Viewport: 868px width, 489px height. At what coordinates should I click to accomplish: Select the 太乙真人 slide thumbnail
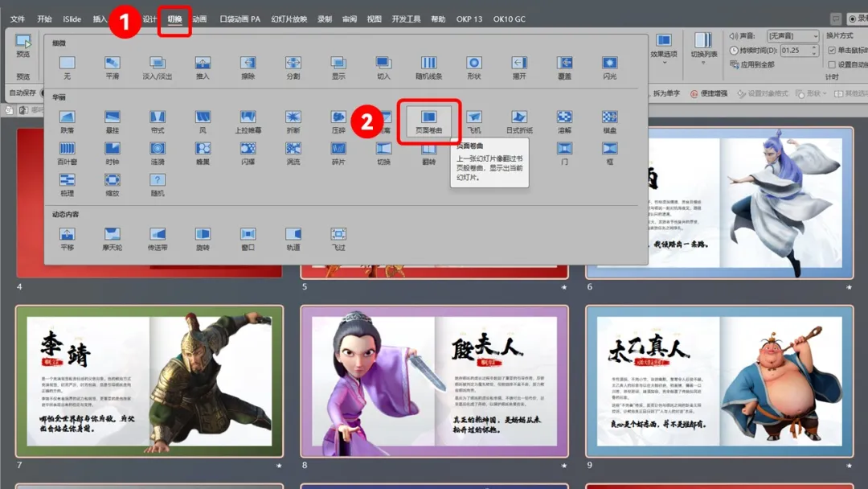[x=719, y=381]
